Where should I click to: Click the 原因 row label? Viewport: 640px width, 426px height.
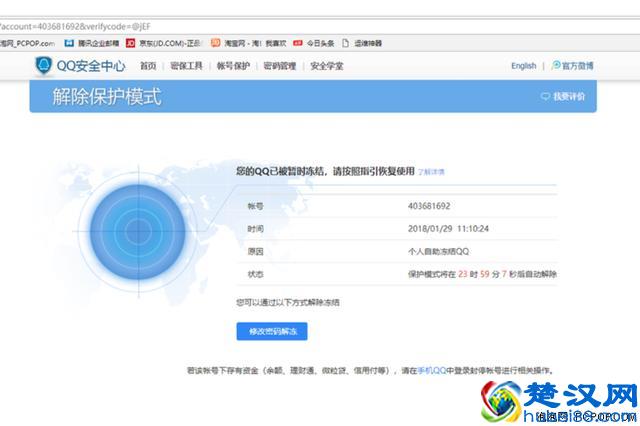256,251
